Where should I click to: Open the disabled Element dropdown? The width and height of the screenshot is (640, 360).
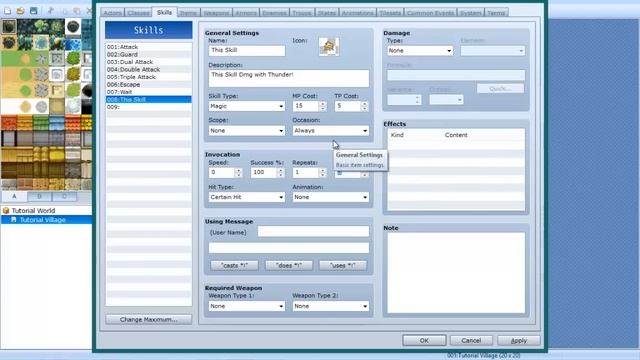[x=493, y=51]
